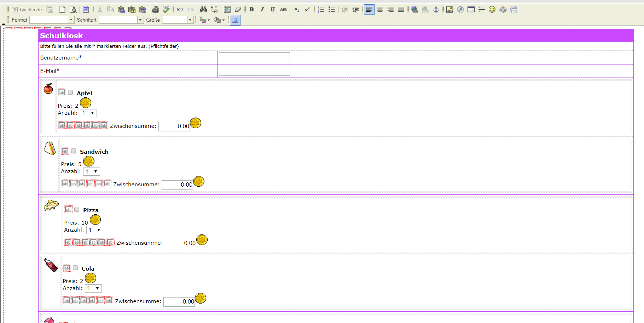Click the E-Mail input field
Screen dimensions: 644x323
254,71
